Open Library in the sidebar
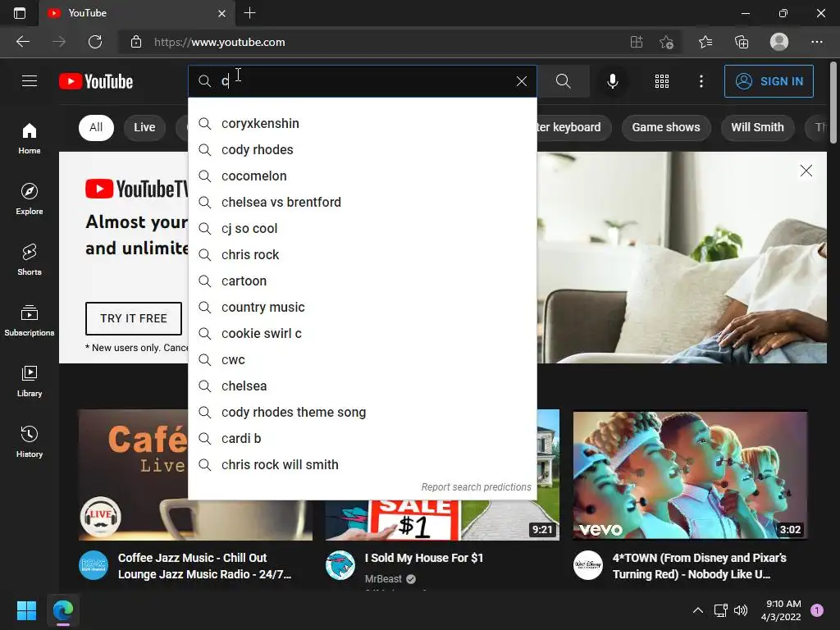 [x=30, y=381]
